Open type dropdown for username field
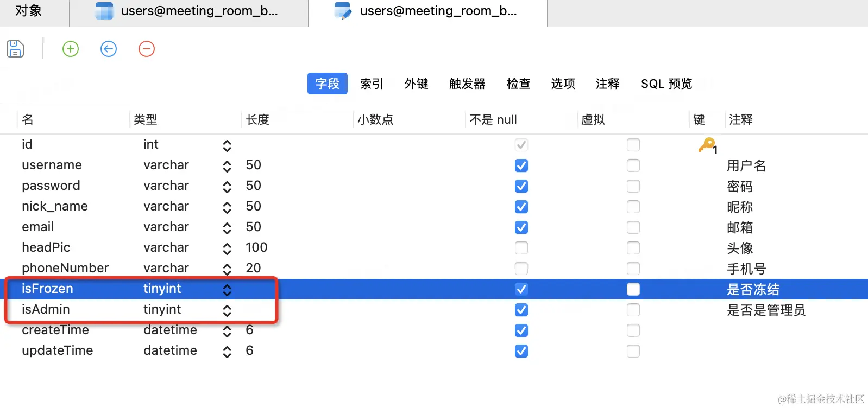Screen dimensions: 868x408 [x=227, y=167]
